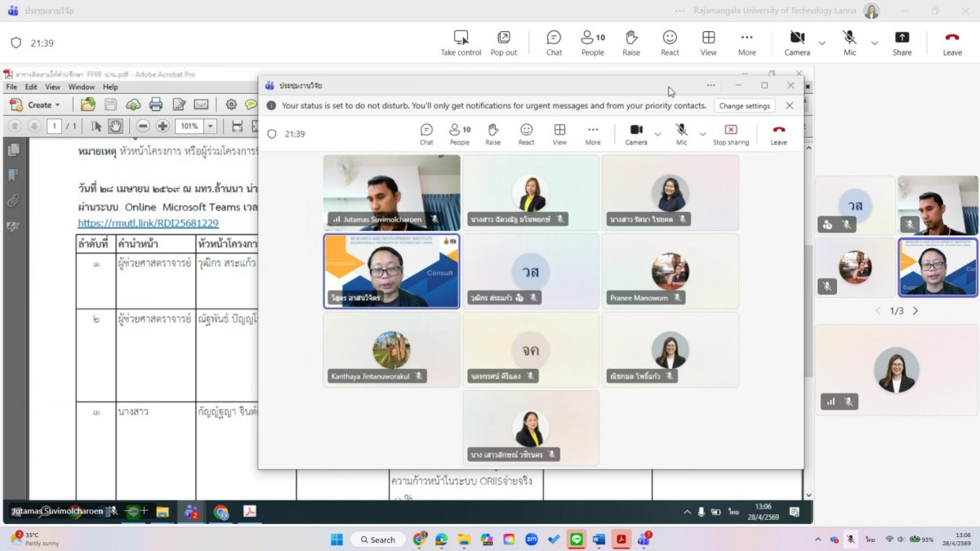
Task: Open the Window menu in Adobe Acrobat
Action: 82,87
